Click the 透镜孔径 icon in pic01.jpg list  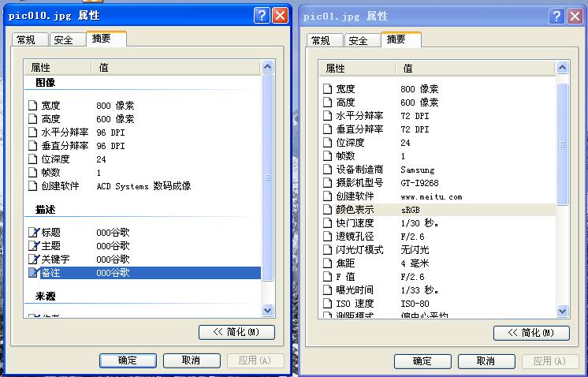[x=328, y=237]
